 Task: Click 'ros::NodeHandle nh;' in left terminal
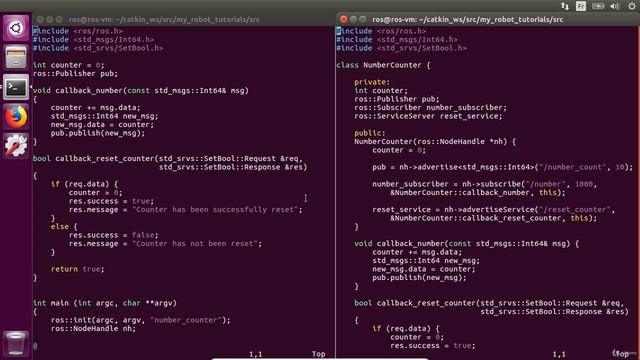click(x=93, y=329)
